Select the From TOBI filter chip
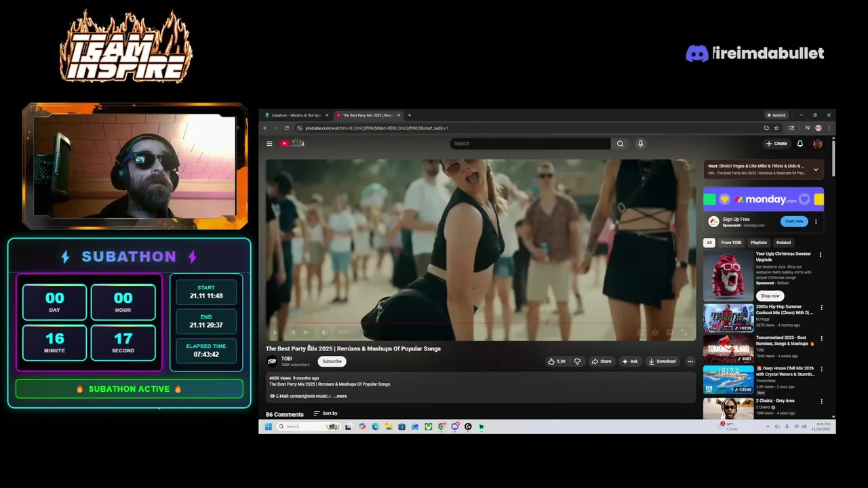 pyautogui.click(x=731, y=243)
